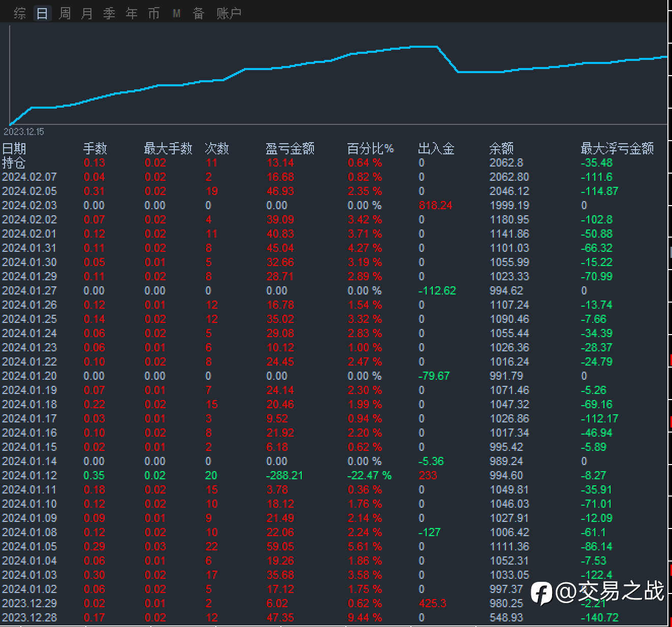Image resolution: width=672 pixels, height=627 pixels.
Task: Select the 2024.02.02 date row
Action: click(x=29, y=219)
